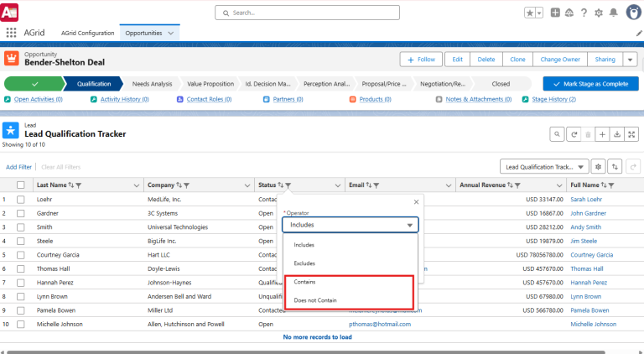Add a new record with plus icon

[x=602, y=134]
